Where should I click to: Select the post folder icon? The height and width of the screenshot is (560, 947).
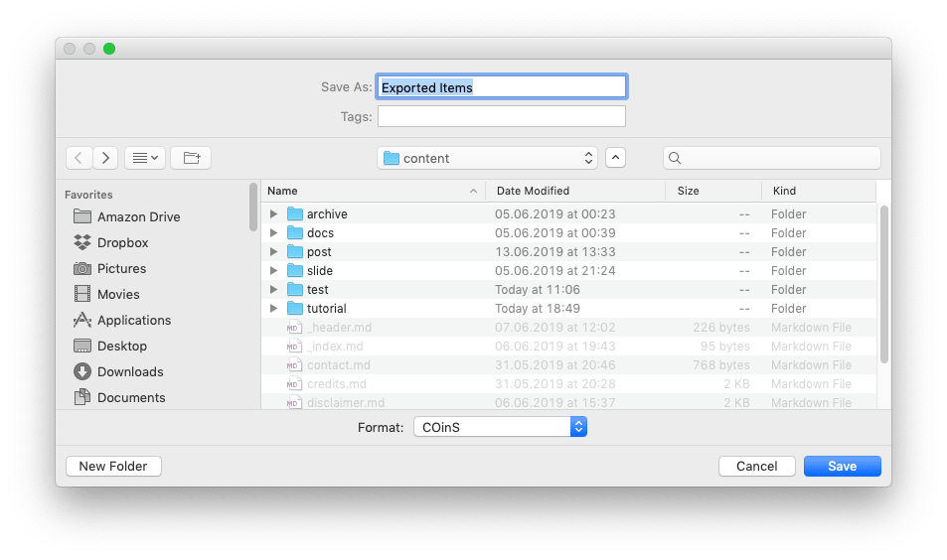coord(295,251)
